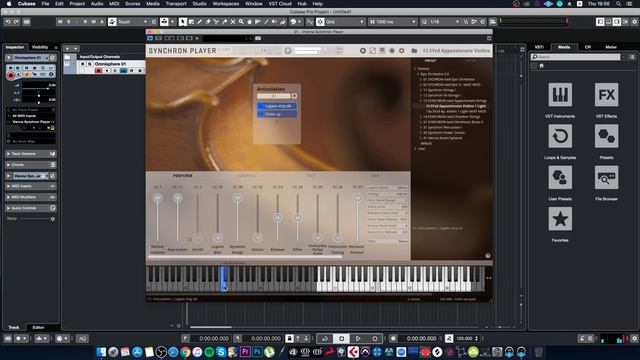Open Photoshop from the dock

tap(257, 351)
